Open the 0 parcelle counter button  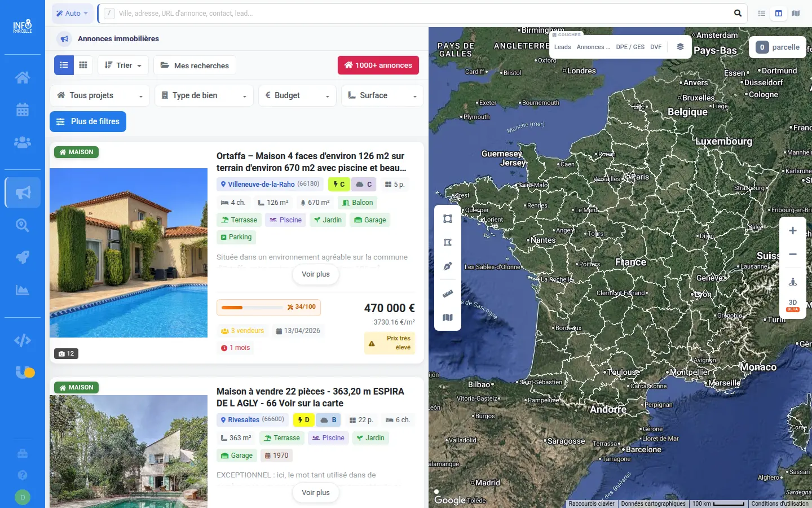[x=778, y=47]
